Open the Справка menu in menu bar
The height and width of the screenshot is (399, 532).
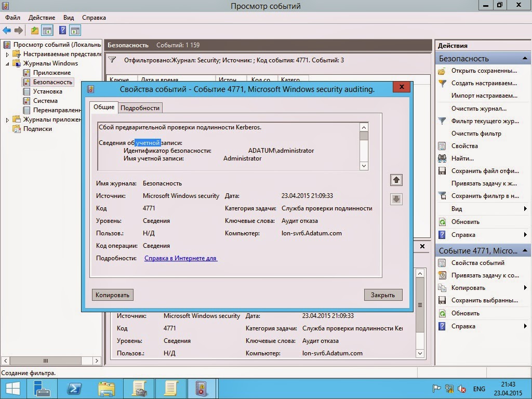(94, 18)
